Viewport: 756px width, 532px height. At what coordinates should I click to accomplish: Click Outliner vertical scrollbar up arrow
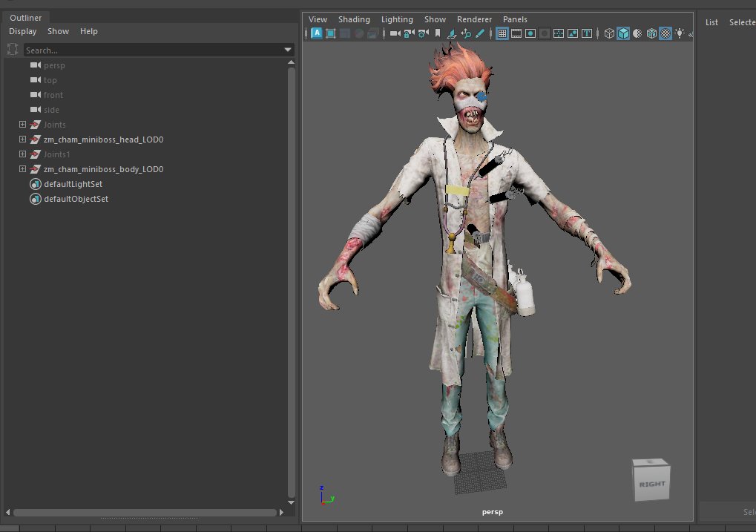point(291,62)
